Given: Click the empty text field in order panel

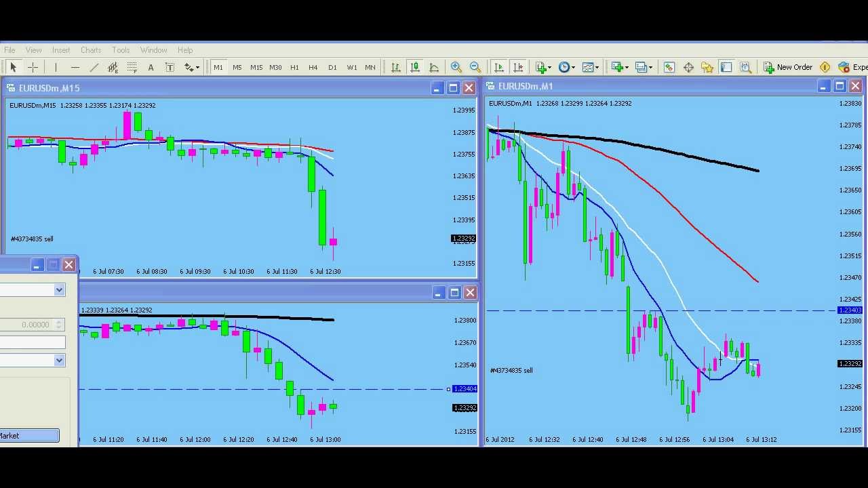Looking at the screenshot, I should (x=33, y=342).
